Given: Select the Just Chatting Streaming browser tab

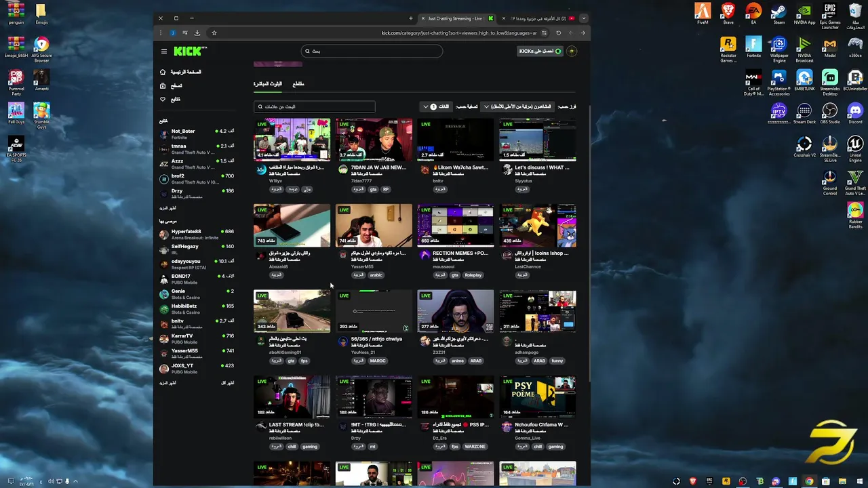Looking at the screenshot, I should (x=458, y=18).
